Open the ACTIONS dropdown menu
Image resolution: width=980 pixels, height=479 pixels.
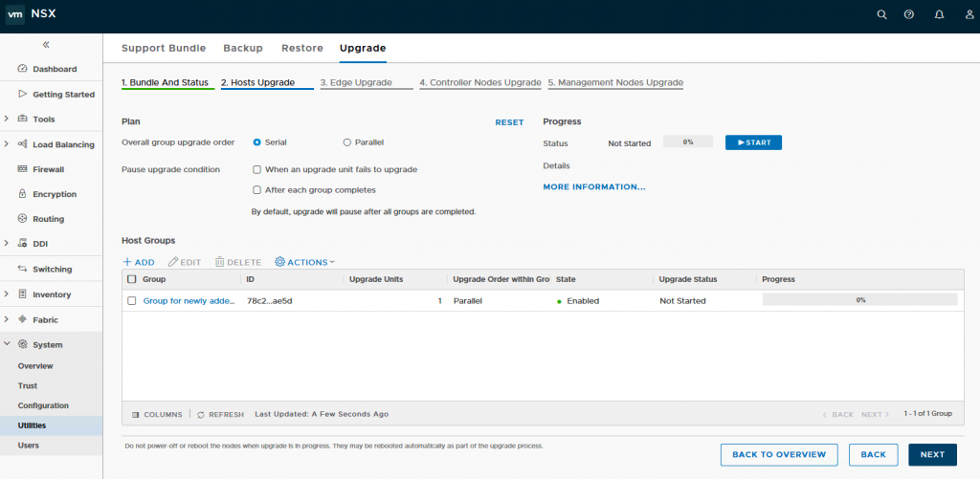point(305,262)
